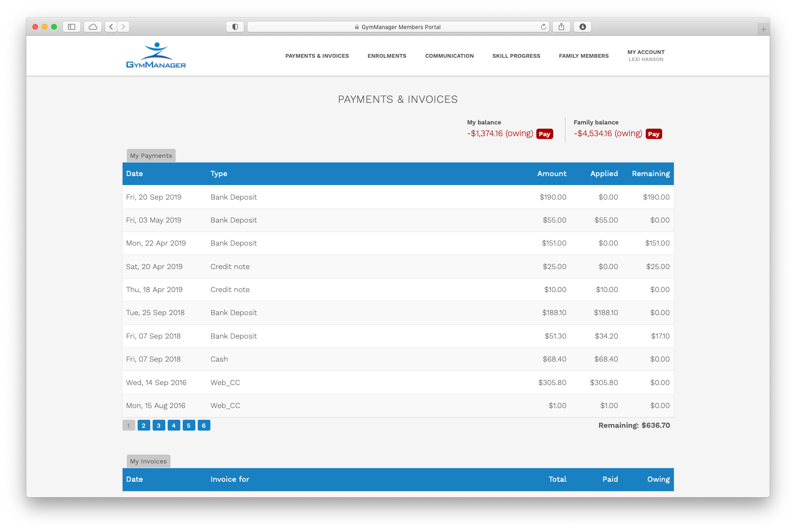The height and width of the screenshot is (532, 796).
Task: Add a new tab with plus icon
Action: [764, 29]
